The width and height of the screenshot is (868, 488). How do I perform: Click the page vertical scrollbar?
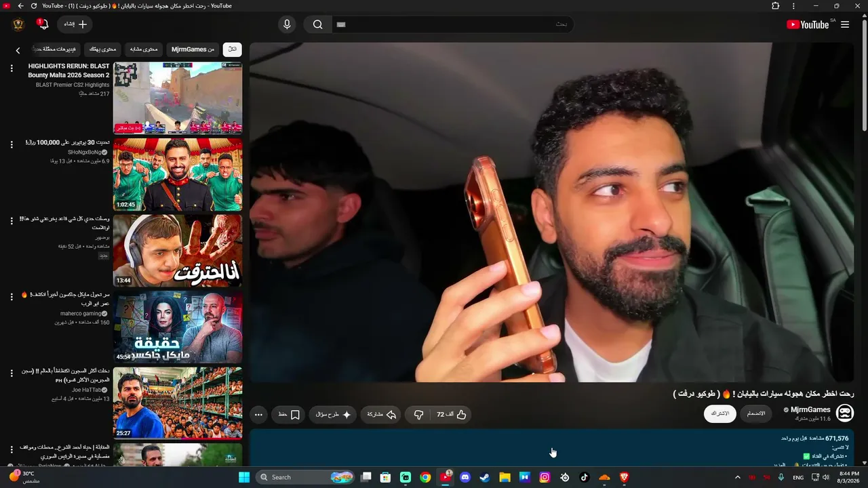click(864, 75)
